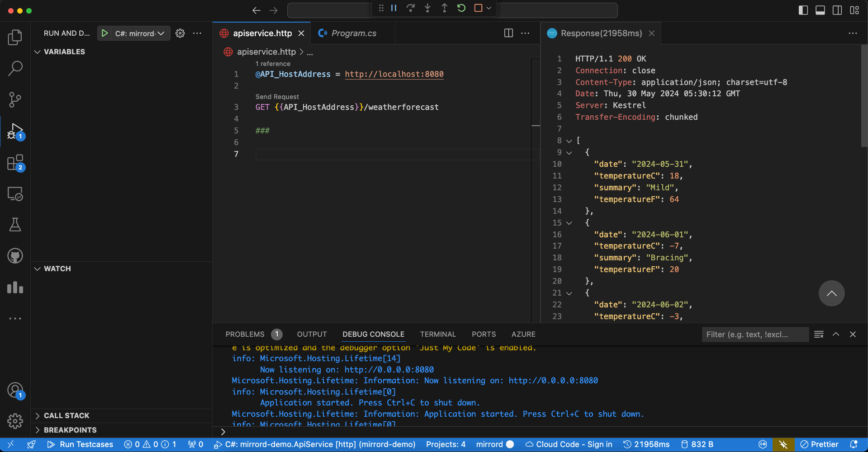Open the http://localhost:8080 link
Image resolution: width=868 pixels, height=452 pixels.
pos(394,74)
